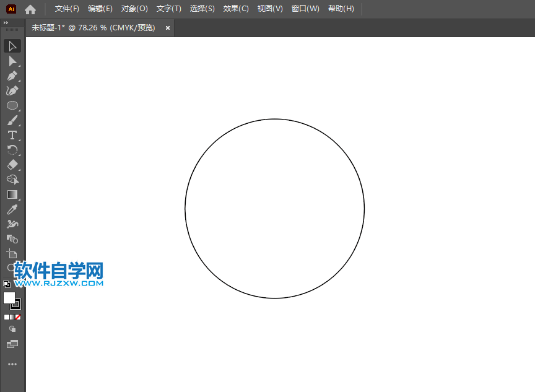This screenshot has width=535, height=392.
Task: Select the Paintbrush tool
Action: pos(12,120)
